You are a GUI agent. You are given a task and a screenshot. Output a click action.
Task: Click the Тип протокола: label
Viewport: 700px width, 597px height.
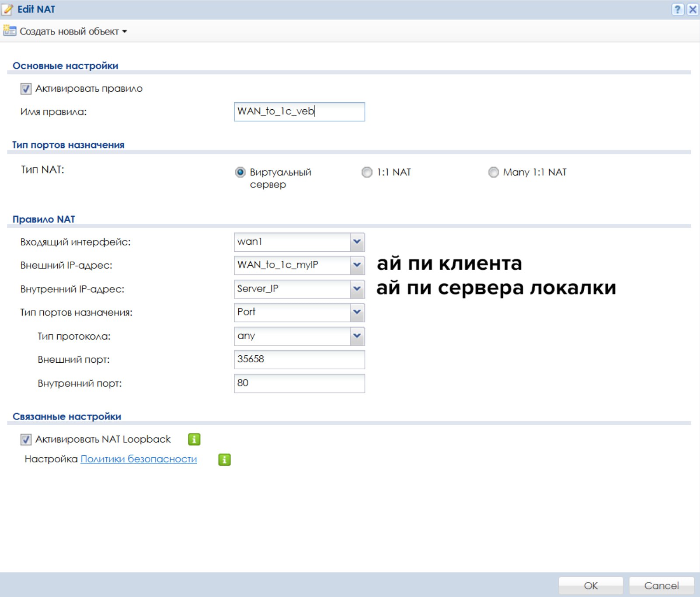pos(74,337)
